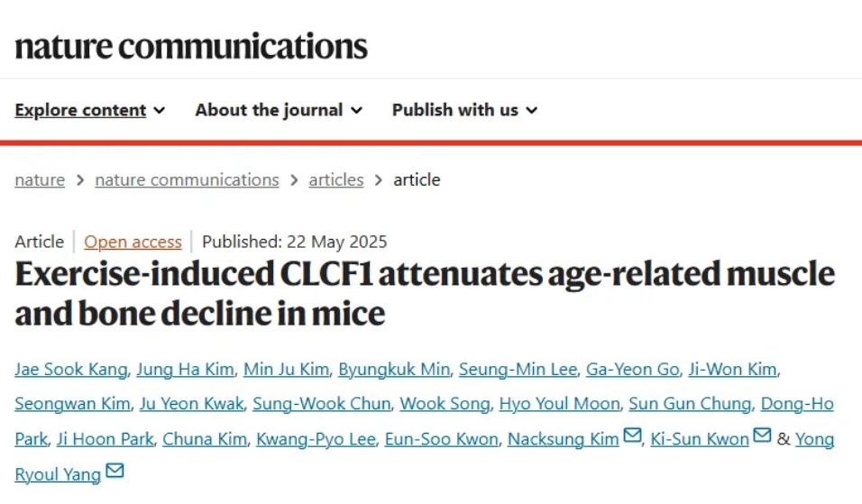Click the mail icon after Yong Ryoul Yang
The width and height of the screenshot is (862, 504).
tap(115, 471)
